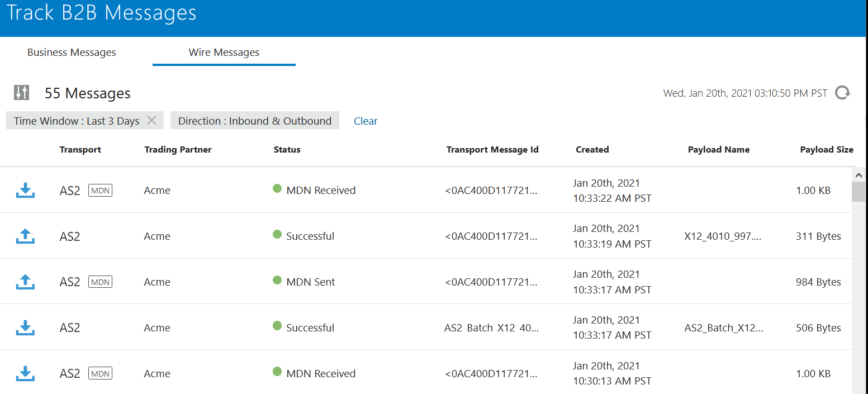Image resolution: width=868 pixels, height=394 pixels.
Task: Click created time 10:30:13 AM PST
Action: [612, 382]
